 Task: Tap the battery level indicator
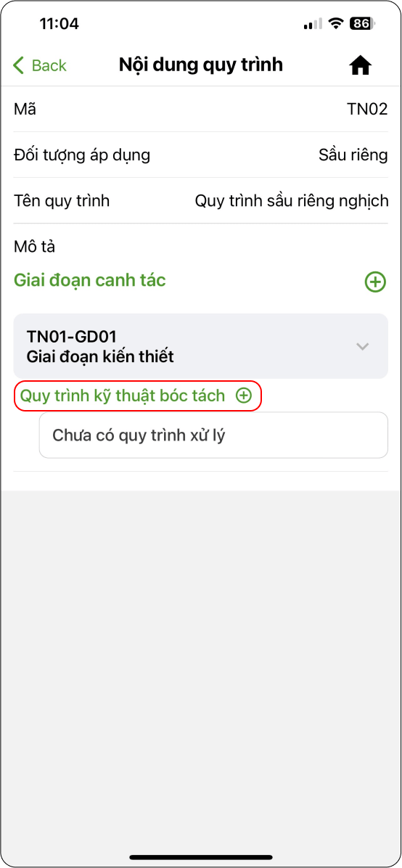tap(363, 24)
